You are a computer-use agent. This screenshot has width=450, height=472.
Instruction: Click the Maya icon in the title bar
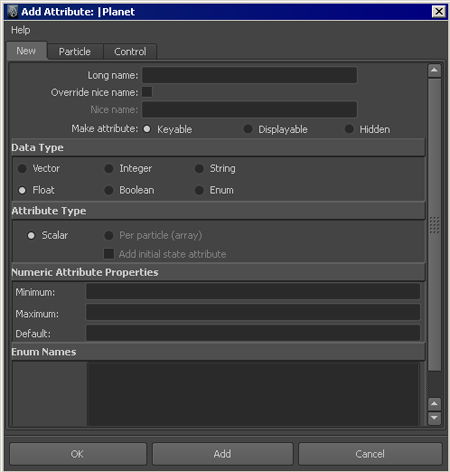[13, 12]
